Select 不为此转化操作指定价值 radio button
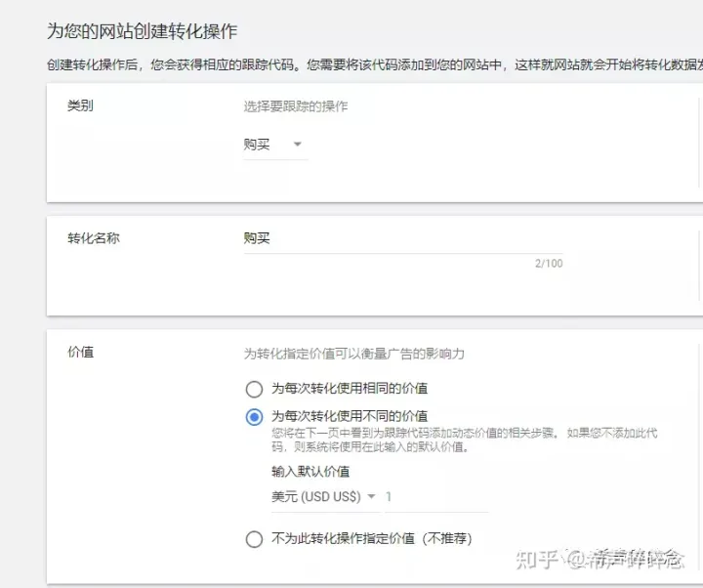The width and height of the screenshot is (703, 588). [254, 538]
